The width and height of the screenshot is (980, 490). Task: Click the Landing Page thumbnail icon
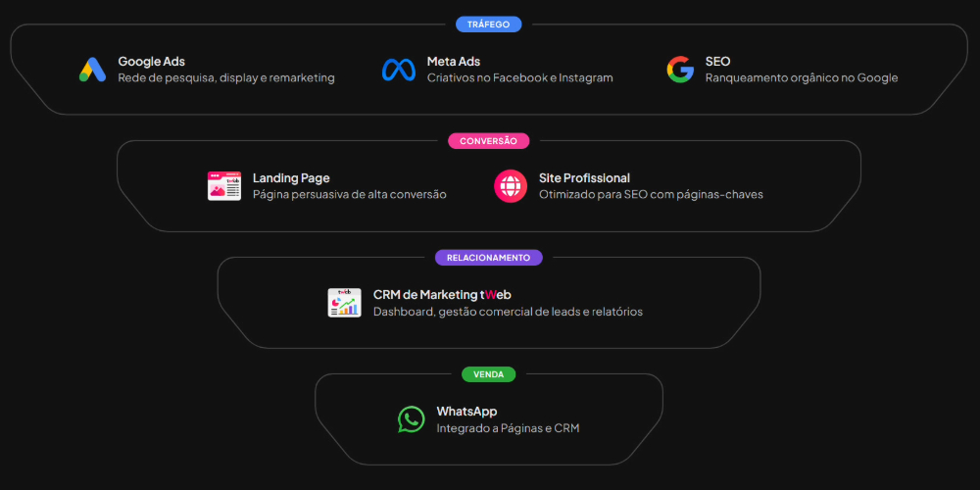click(224, 186)
